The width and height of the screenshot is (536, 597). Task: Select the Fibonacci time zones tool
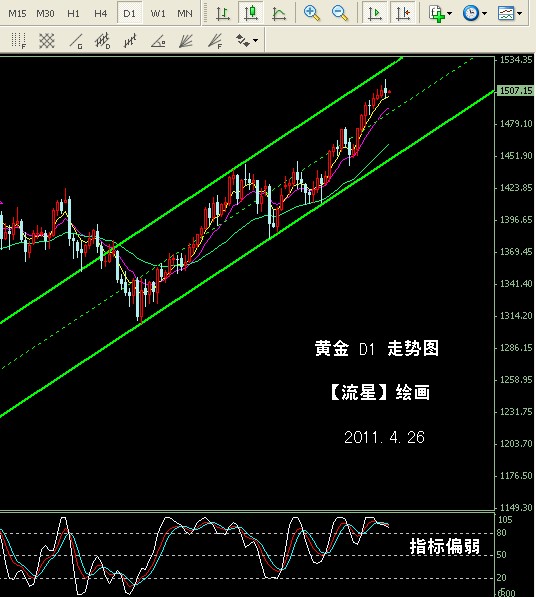pyautogui.click(x=18, y=41)
